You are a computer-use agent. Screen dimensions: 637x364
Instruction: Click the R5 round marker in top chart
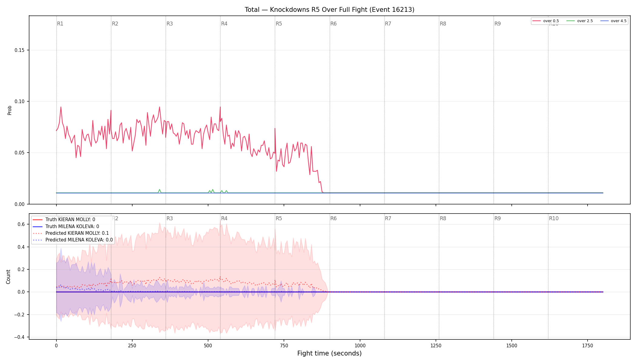click(279, 24)
